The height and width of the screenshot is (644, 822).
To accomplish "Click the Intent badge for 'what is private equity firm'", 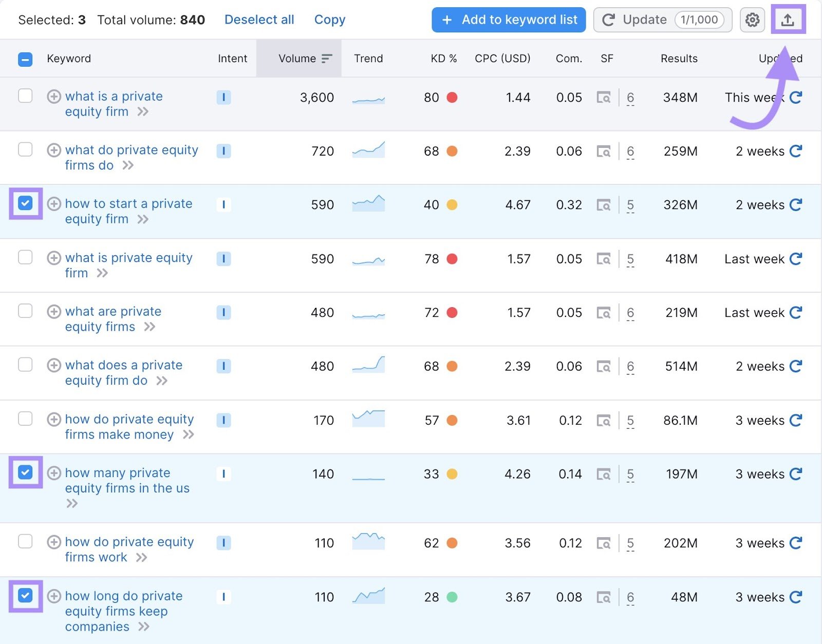I will click(x=223, y=259).
